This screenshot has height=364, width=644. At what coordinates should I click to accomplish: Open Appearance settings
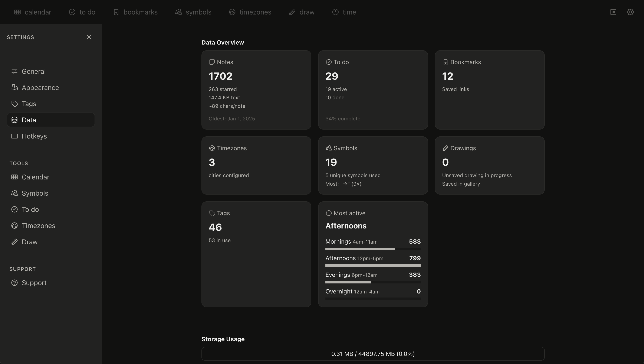[x=51, y=88]
